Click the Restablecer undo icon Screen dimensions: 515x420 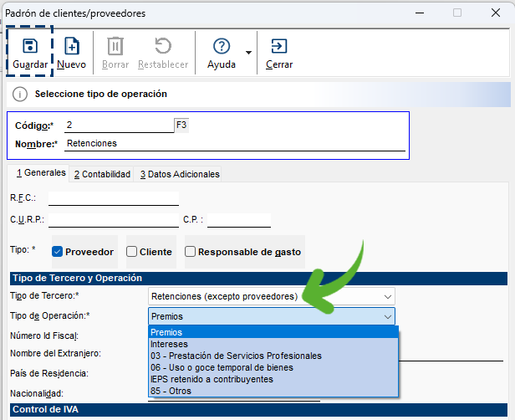(x=162, y=46)
